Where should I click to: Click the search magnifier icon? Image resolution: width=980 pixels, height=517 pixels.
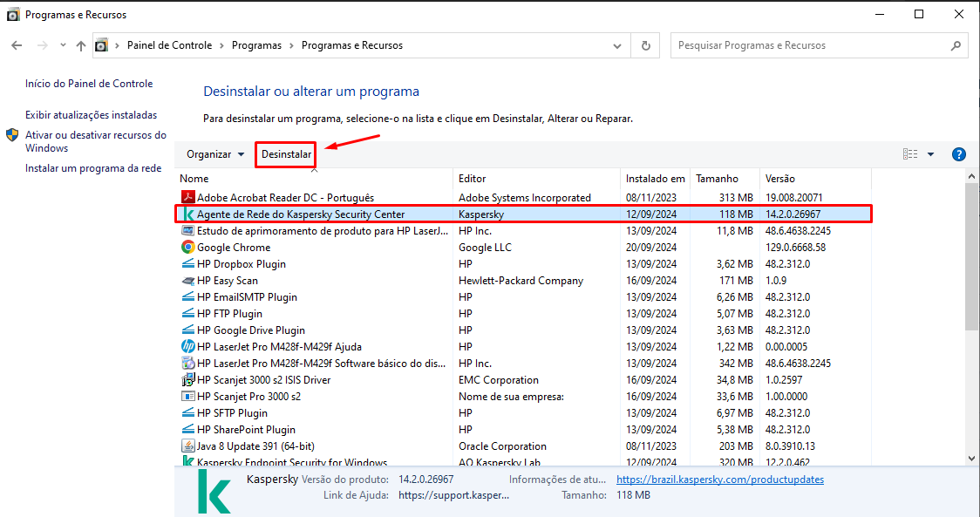pyautogui.click(x=956, y=45)
